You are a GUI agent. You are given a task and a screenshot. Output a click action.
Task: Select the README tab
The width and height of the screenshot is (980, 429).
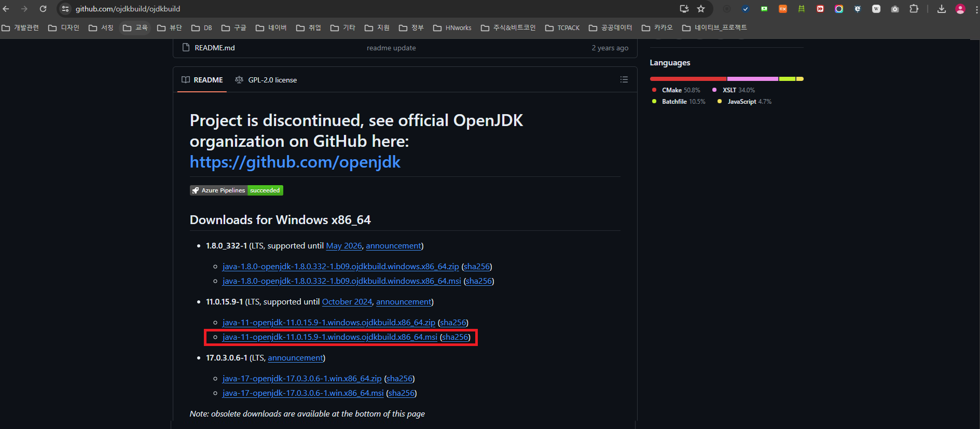(202, 80)
